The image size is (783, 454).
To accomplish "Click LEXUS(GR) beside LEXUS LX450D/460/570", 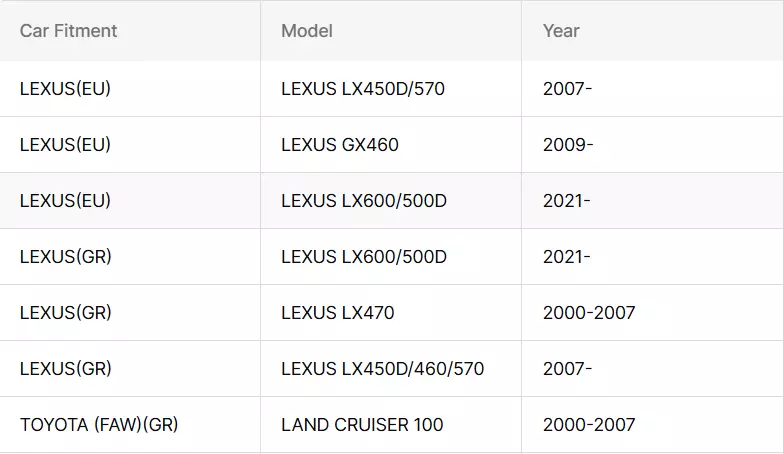I will pyautogui.click(x=66, y=369).
